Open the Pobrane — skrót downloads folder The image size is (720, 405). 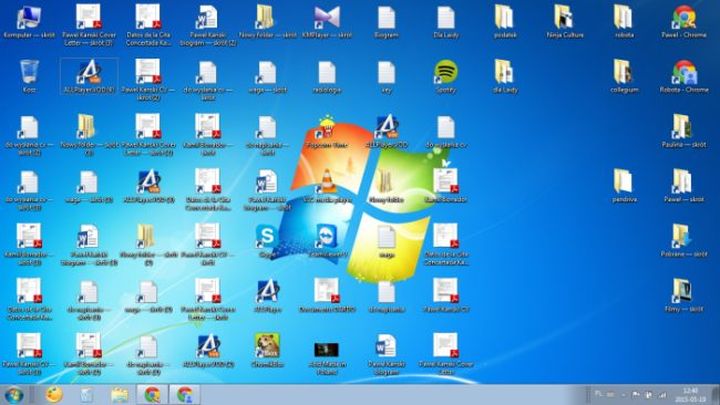point(684,240)
